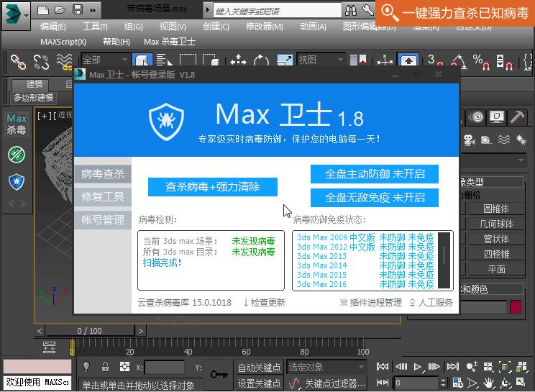Open the 3ds Max application menu logo
The height and width of the screenshot is (392, 535).
coord(13,15)
